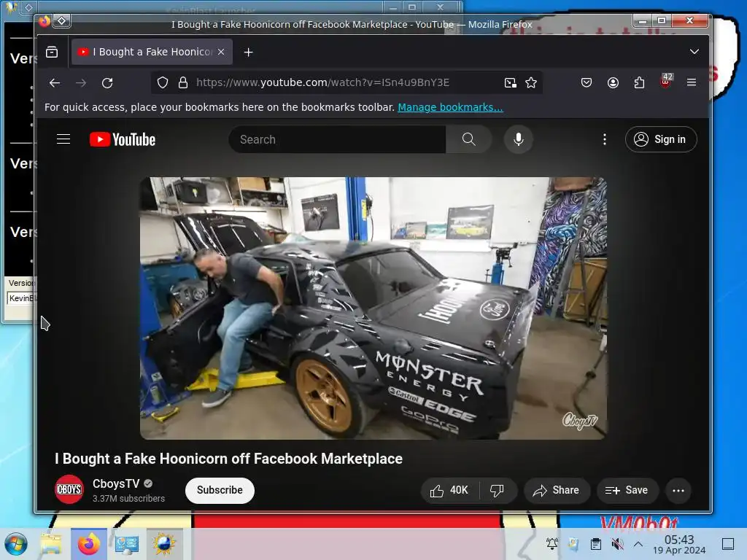
Task: Open a new tab with plus button
Action: click(x=248, y=52)
